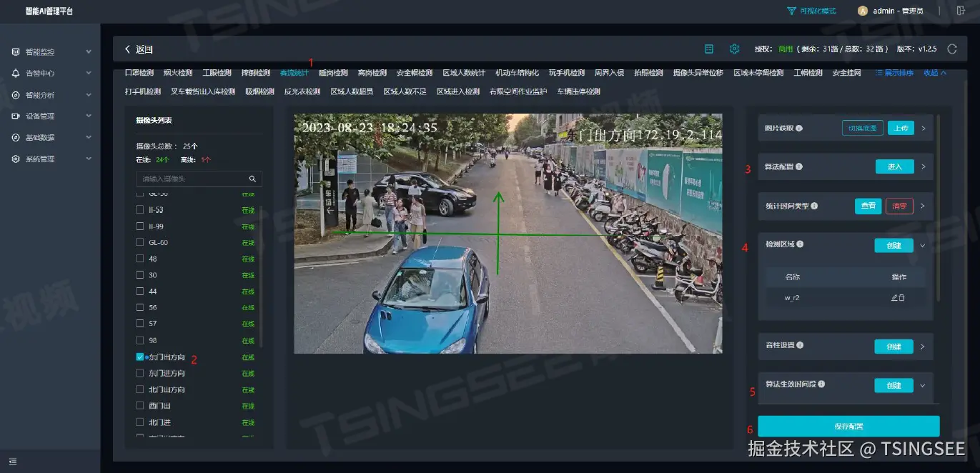Switch to the 区域人数统计 algorithm tab
Viewport: 980px width, 473px height.
click(464, 73)
